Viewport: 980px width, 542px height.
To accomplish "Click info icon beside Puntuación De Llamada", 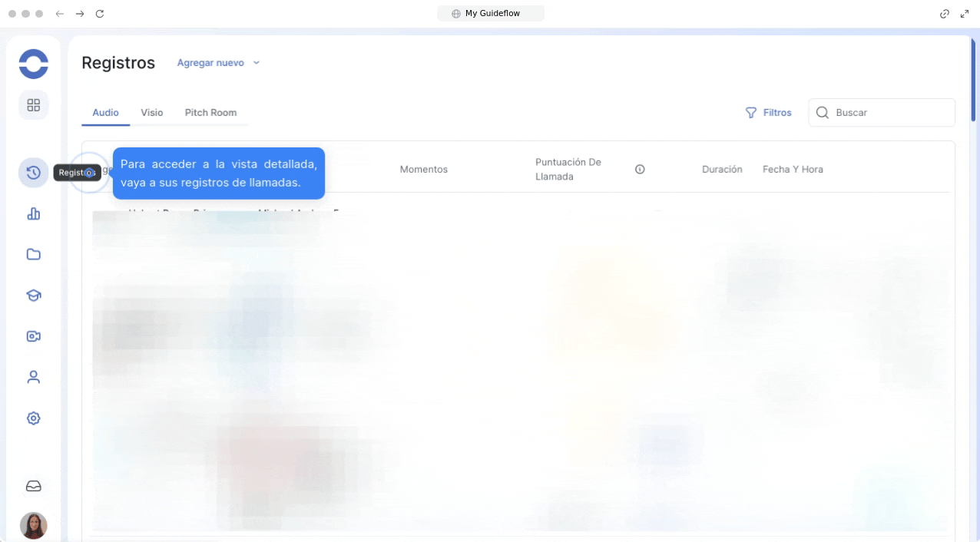I will click(x=640, y=170).
